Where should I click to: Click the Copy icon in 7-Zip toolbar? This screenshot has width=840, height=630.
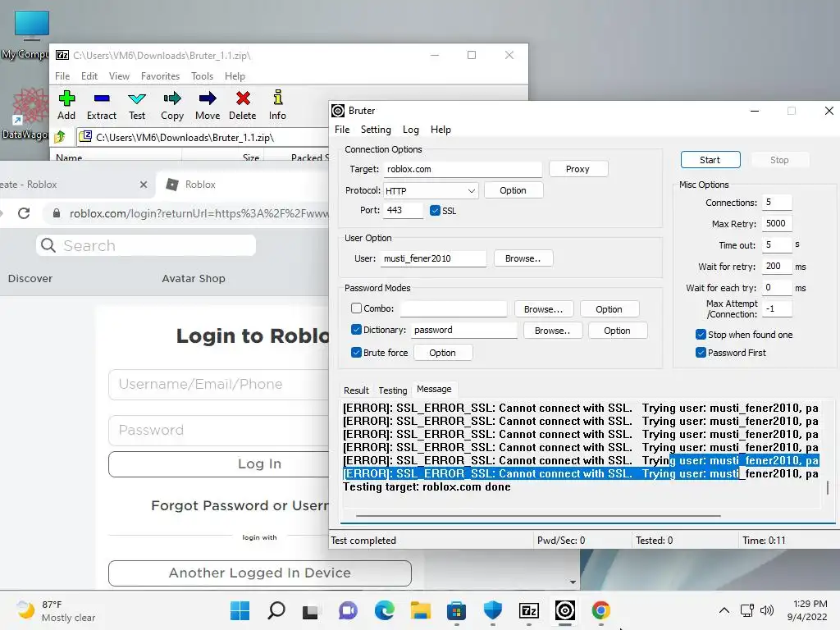coord(172,98)
